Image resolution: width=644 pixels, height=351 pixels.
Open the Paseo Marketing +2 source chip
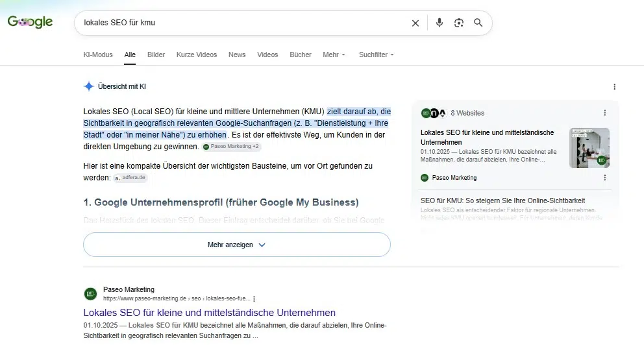232,146
